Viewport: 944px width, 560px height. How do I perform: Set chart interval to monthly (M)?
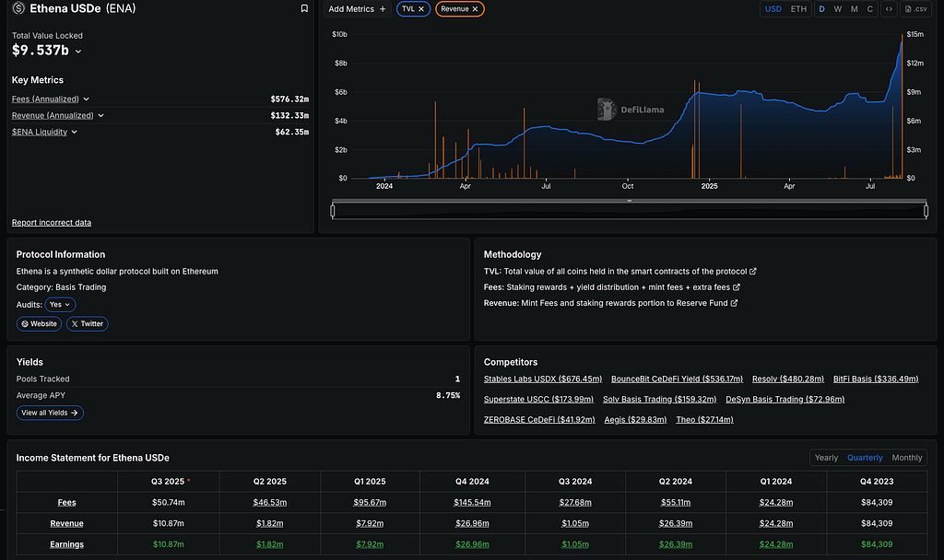pyautogui.click(x=854, y=9)
